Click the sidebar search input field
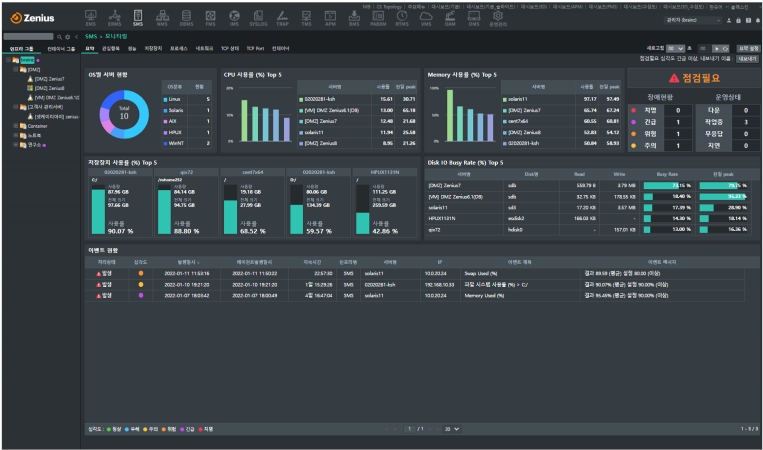763x450 pixels. tap(25, 36)
